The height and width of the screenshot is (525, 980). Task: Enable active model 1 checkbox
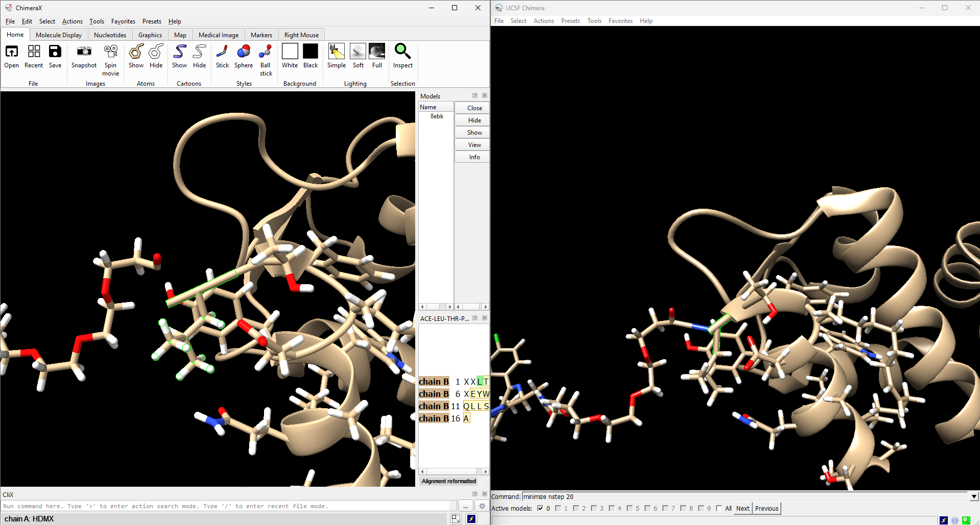click(558, 508)
